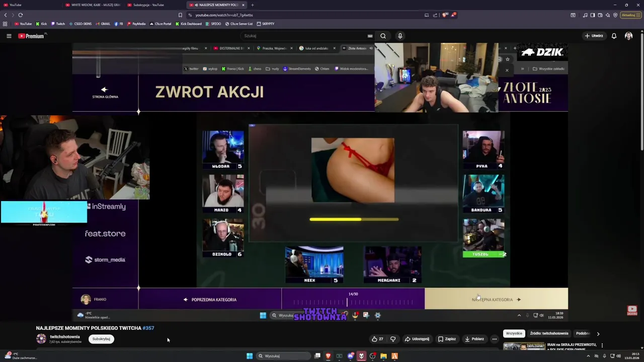Open the GMAIL bookmark
This screenshot has height=362, width=644.
pos(103,24)
